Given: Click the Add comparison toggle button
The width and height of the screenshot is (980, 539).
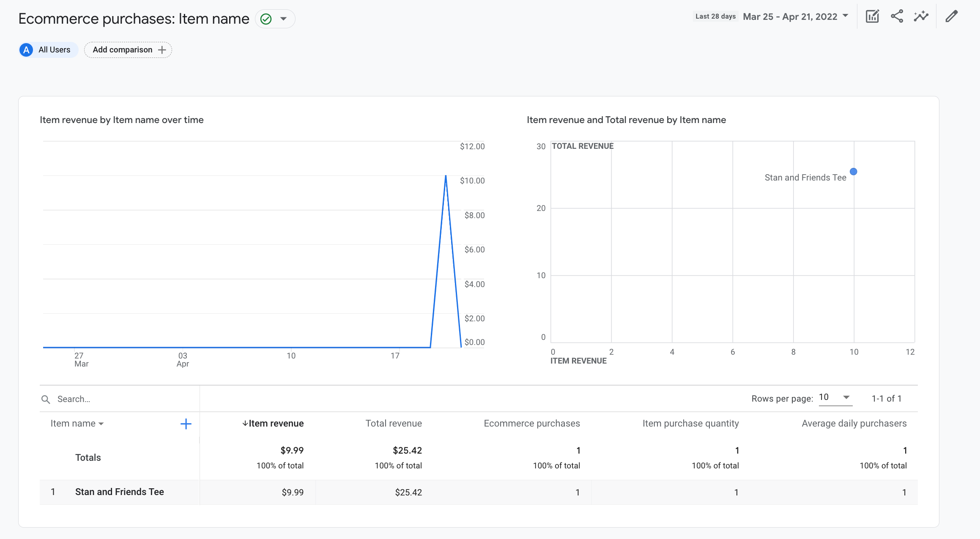Looking at the screenshot, I should point(127,49).
